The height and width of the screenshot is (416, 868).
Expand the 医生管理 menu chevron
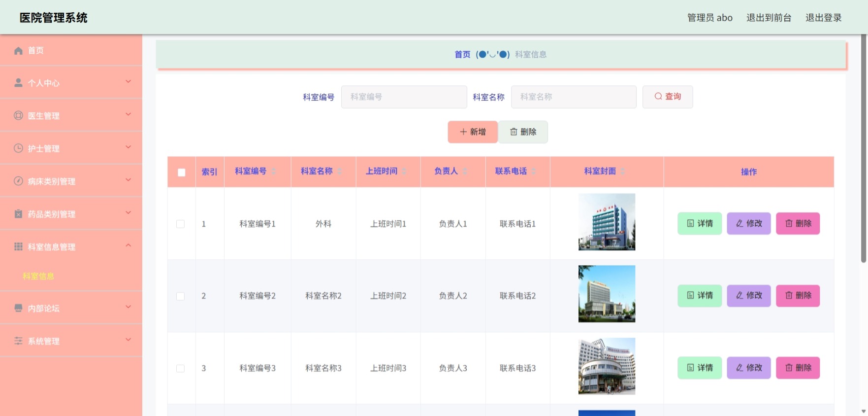point(128,114)
